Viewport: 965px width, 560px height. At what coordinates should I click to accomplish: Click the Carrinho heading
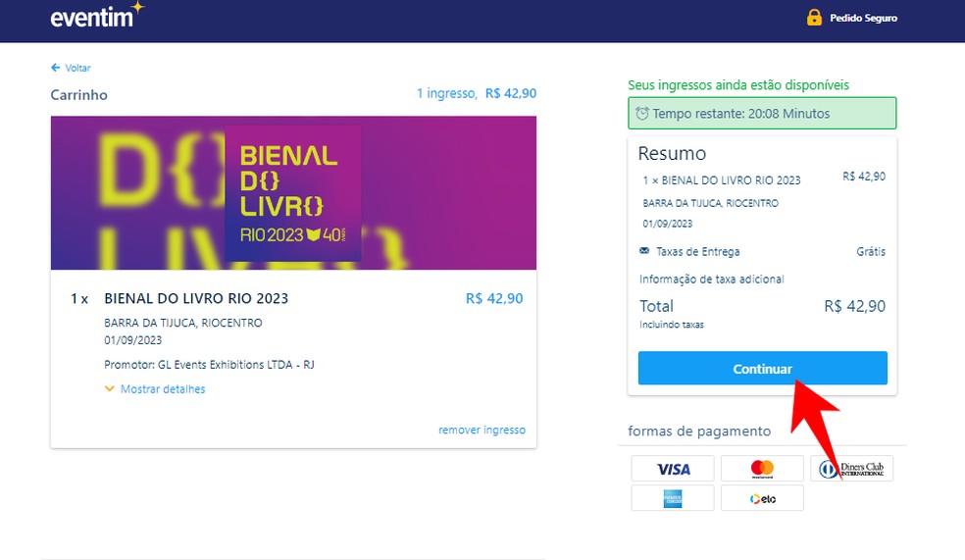(x=78, y=95)
